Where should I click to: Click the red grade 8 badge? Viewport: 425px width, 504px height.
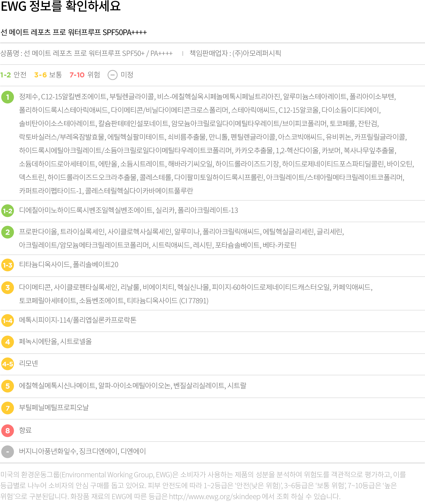pyautogui.click(x=7, y=431)
